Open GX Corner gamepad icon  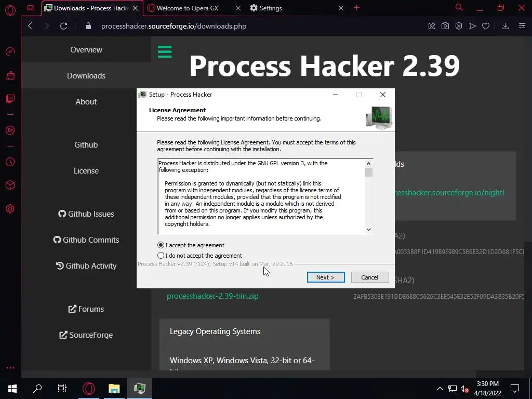pyautogui.click(x=31, y=8)
